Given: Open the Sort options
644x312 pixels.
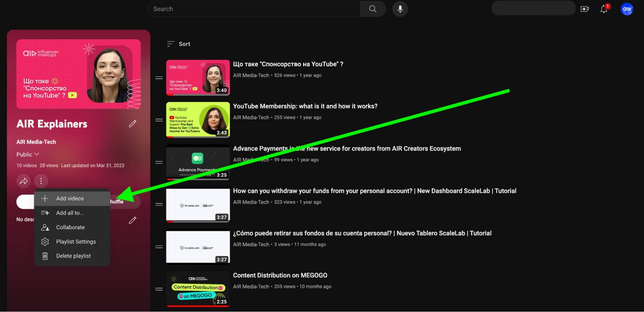Looking at the screenshot, I should [x=178, y=44].
